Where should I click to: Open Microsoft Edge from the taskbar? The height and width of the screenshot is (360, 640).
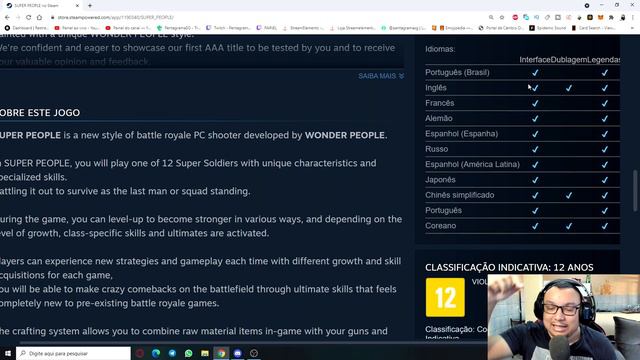(x=156, y=353)
